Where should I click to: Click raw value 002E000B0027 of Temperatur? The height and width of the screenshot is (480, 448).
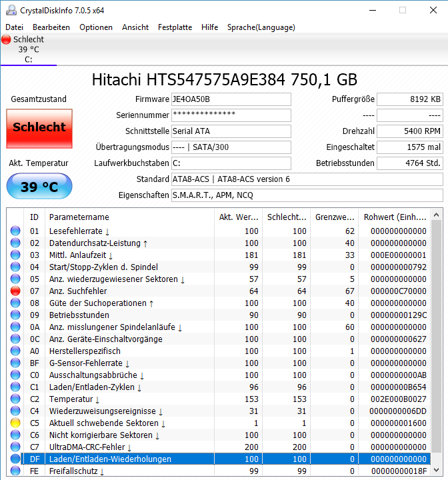point(399,399)
